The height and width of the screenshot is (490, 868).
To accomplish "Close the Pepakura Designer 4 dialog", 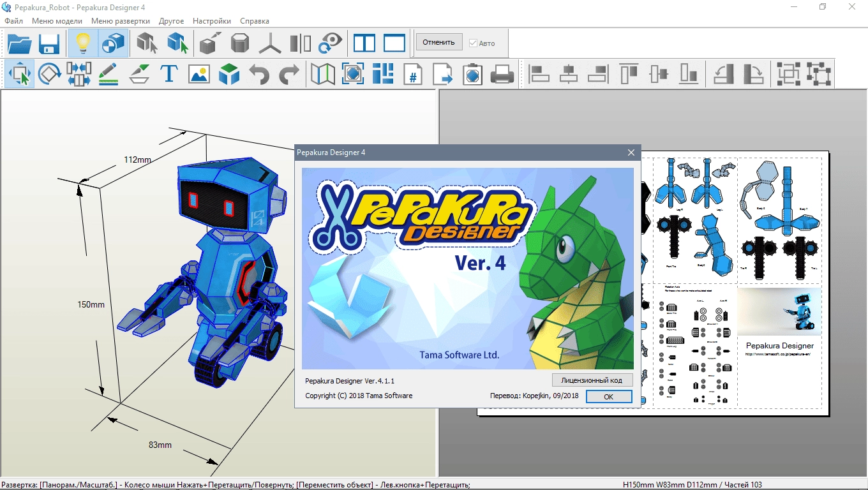I will 631,152.
